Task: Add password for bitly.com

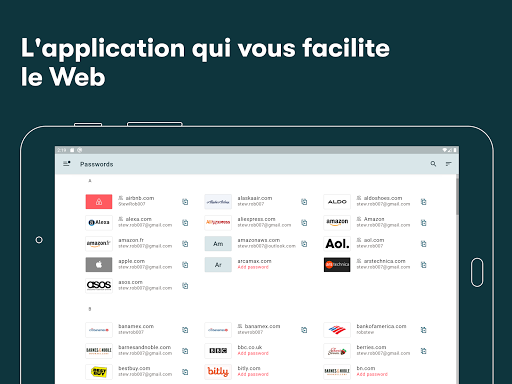Action: 253,374
